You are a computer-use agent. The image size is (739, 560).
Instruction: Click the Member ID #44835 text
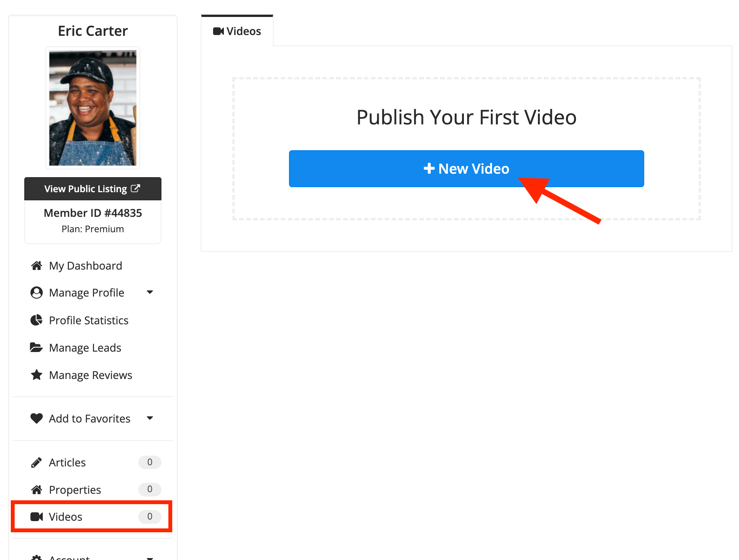pos(93,213)
